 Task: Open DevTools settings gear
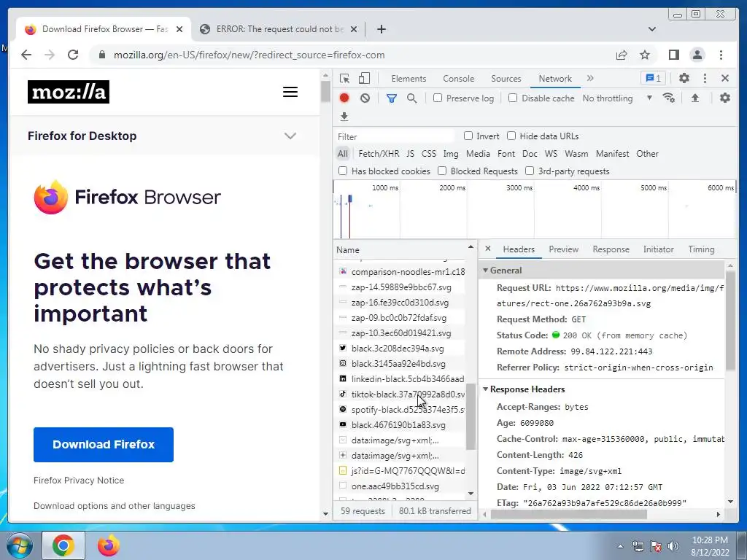684,78
